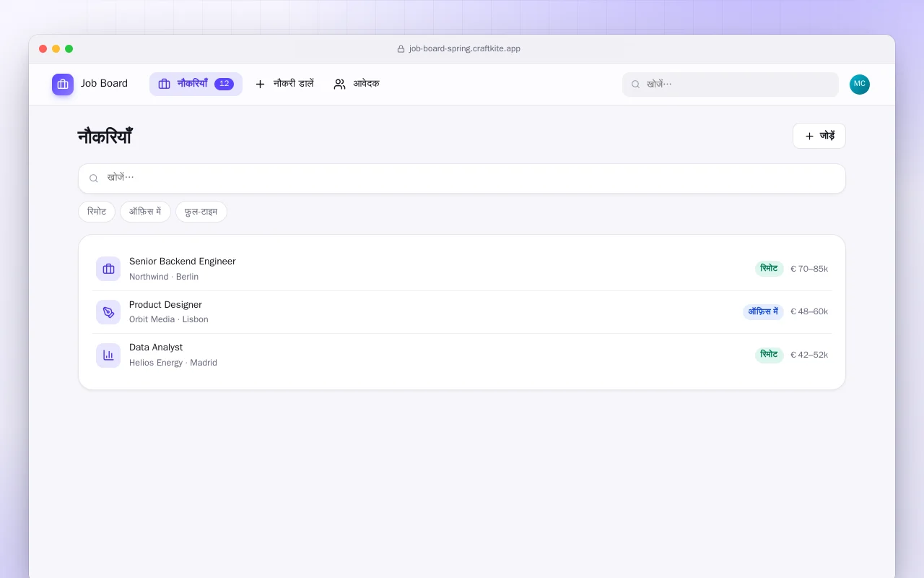Click the lock icon in address bar
Image resolution: width=924 pixels, height=578 pixels.
click(x=401, y=49)
